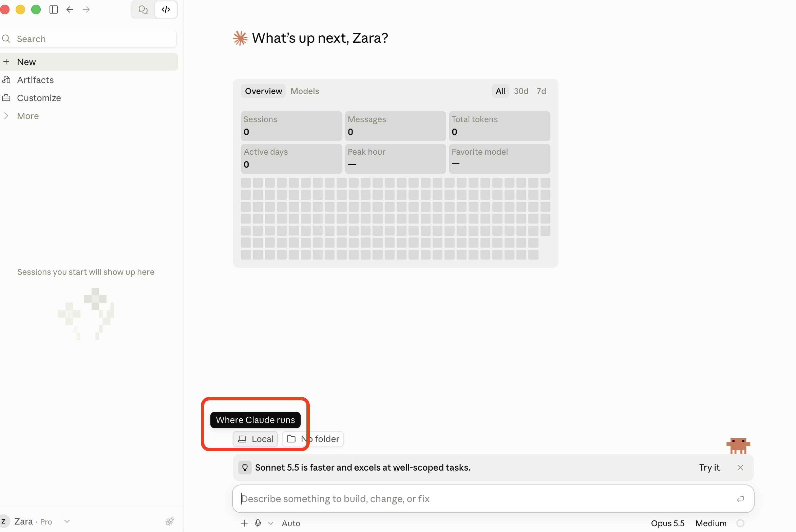Add attachment with the plus icon
796x532 pixels.
click(244, 523)
